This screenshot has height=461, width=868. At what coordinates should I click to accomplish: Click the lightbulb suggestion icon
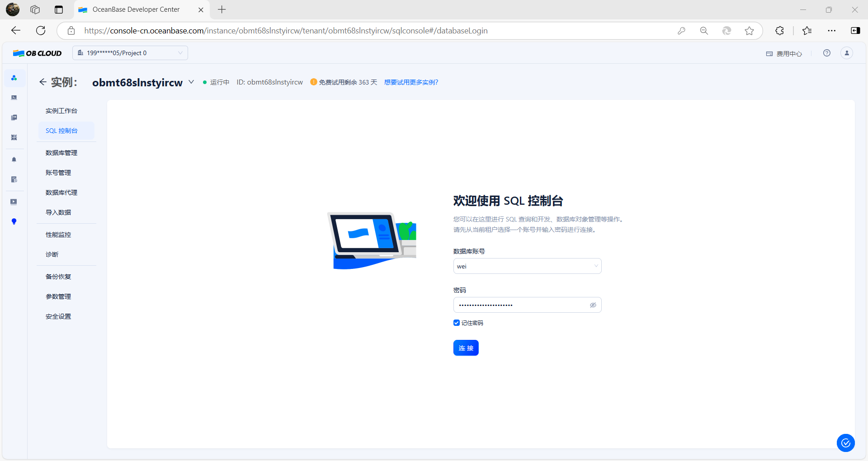point(14,221)
